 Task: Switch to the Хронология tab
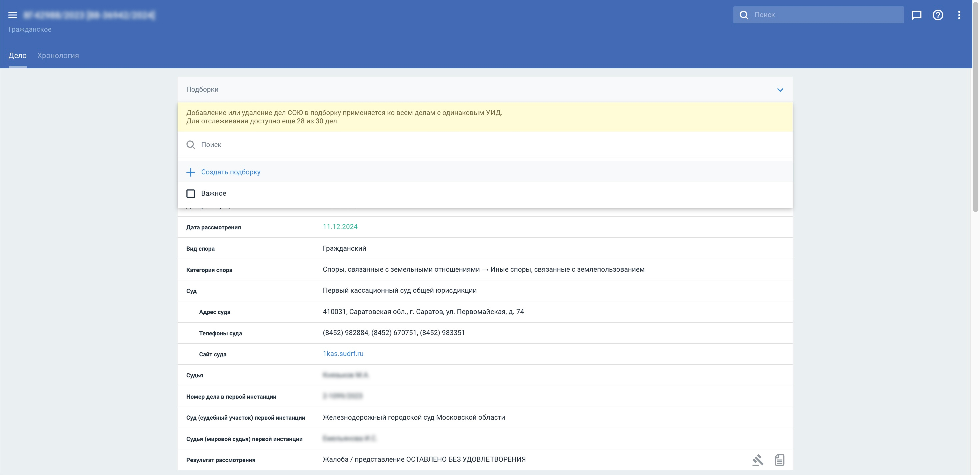[x=58, y=56]
